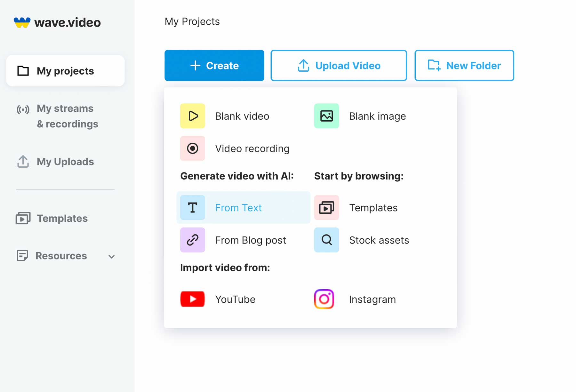576x392 pixels.
Task: Click the From Text AI icon
Action: [192, 207]
